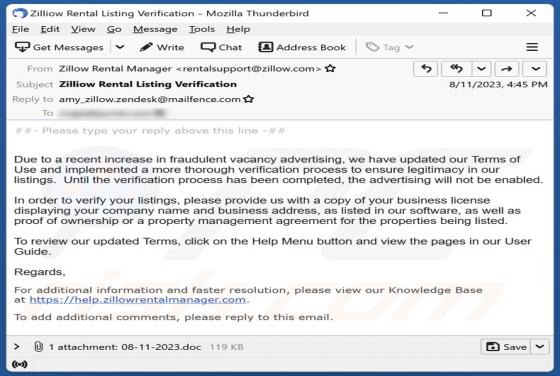Open the Message menu
The image size is (560, 376).
pos(155,29)
